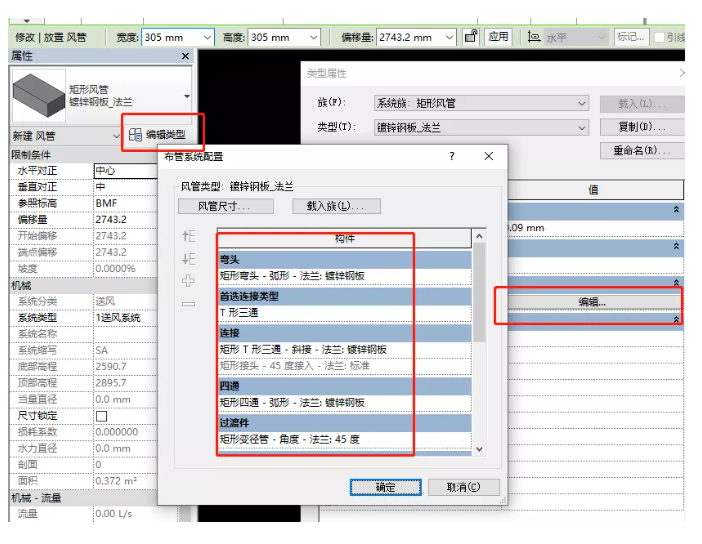The image size is (702, 544).
Task: Click the 载入(L)... button in type properties
Action: point(642,104)
